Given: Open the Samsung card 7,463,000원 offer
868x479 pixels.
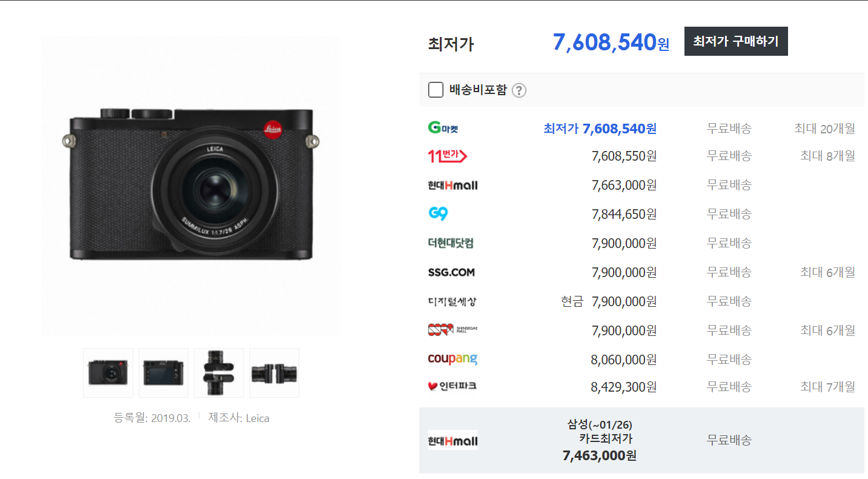Looking at the screenshot, I should click(x=599, y=440).
